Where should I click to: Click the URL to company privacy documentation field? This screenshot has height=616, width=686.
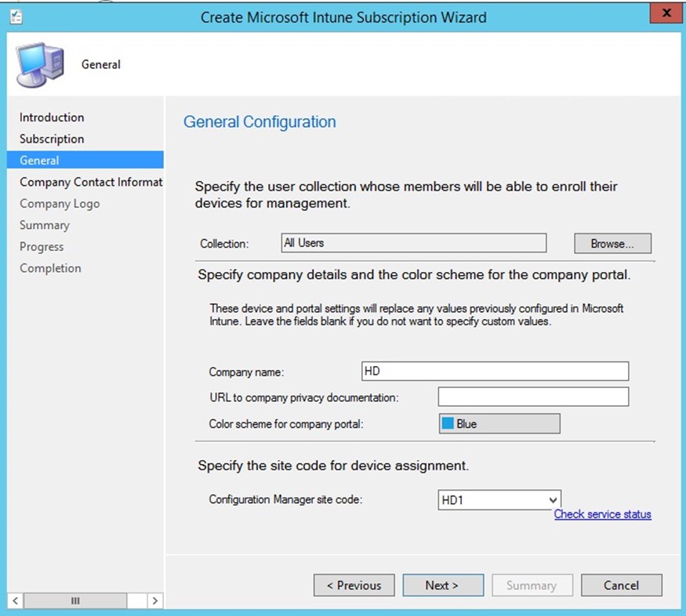tap(533, 397)
